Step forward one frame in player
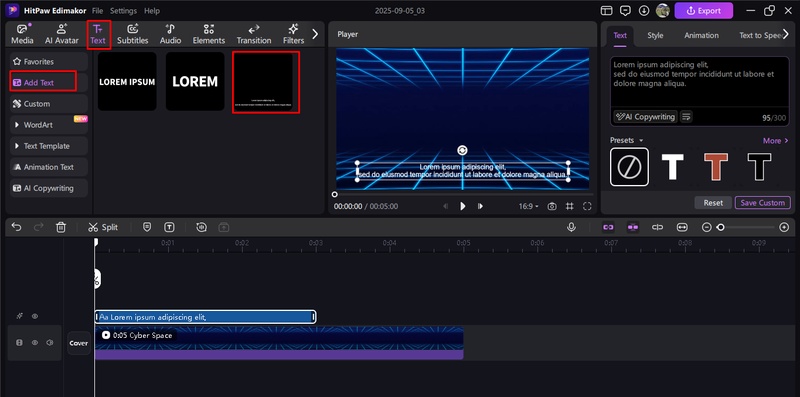 click(480, 206)
